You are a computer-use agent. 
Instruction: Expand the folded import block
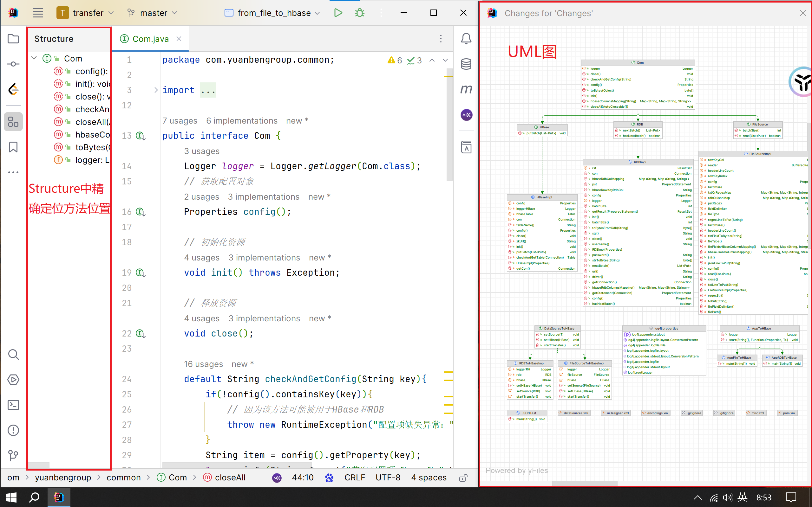point(156,90)
